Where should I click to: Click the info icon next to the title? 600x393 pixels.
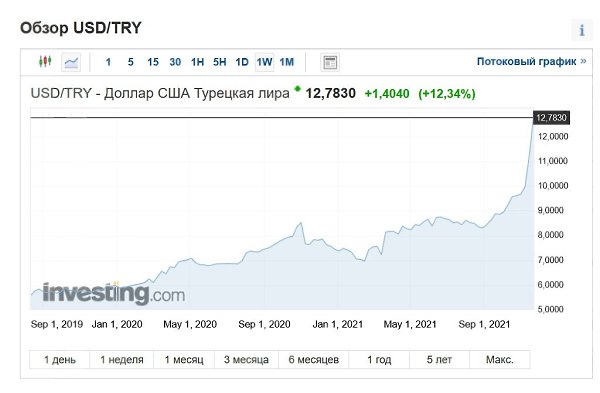(582, 30)
